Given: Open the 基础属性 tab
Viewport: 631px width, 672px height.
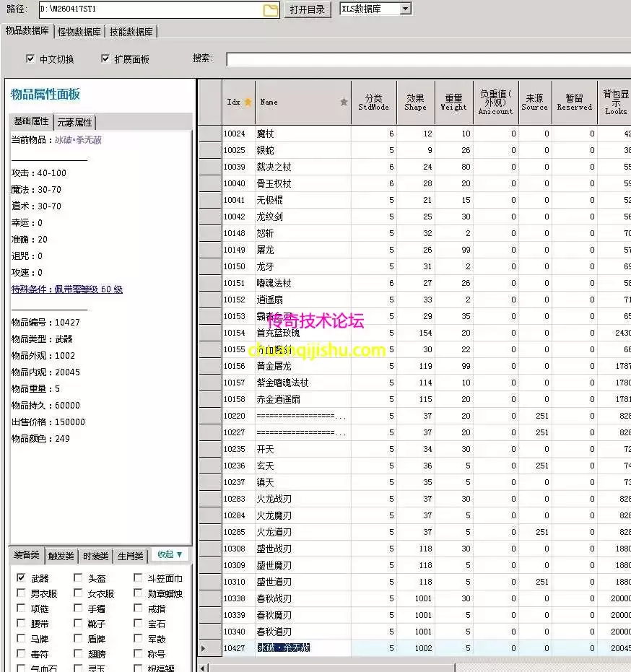Looking at the screenshot, I should coord(31,121).
